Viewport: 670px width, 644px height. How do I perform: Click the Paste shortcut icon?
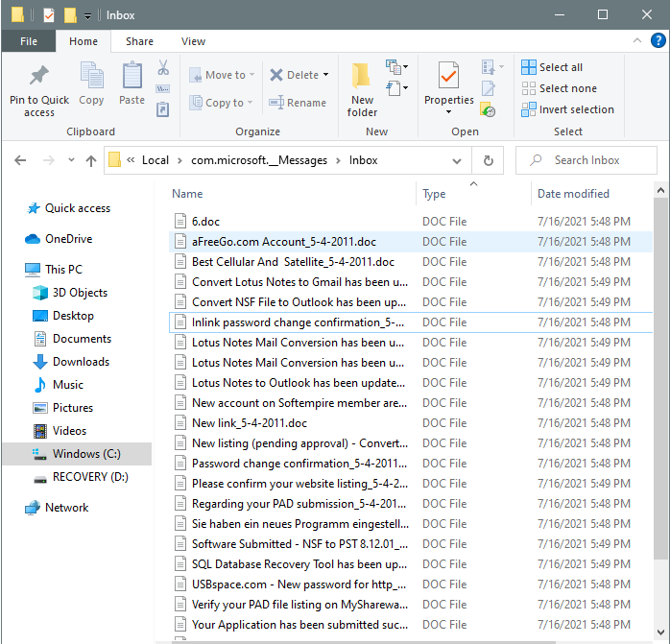click(163, 109)
